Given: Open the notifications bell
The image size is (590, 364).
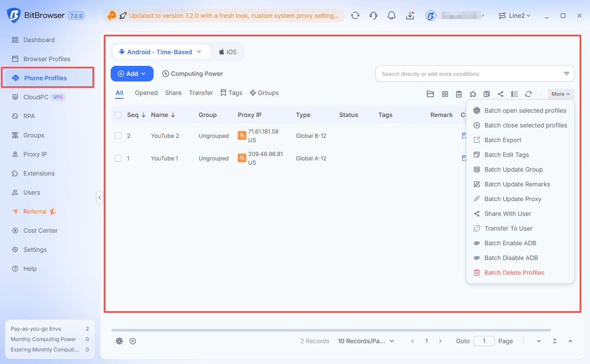Looking at the screenshot, I should tap(392, 16).
